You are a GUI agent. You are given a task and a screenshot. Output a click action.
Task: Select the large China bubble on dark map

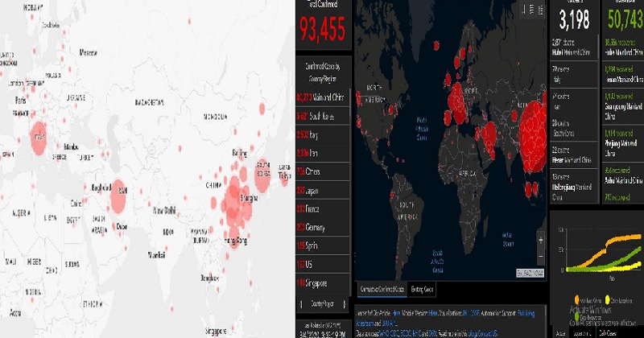click(533, 137)
